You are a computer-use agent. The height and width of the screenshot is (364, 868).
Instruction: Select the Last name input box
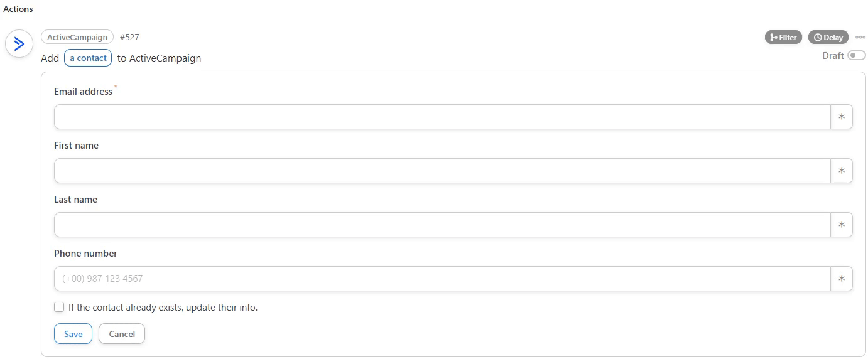(x=442, y=225)
